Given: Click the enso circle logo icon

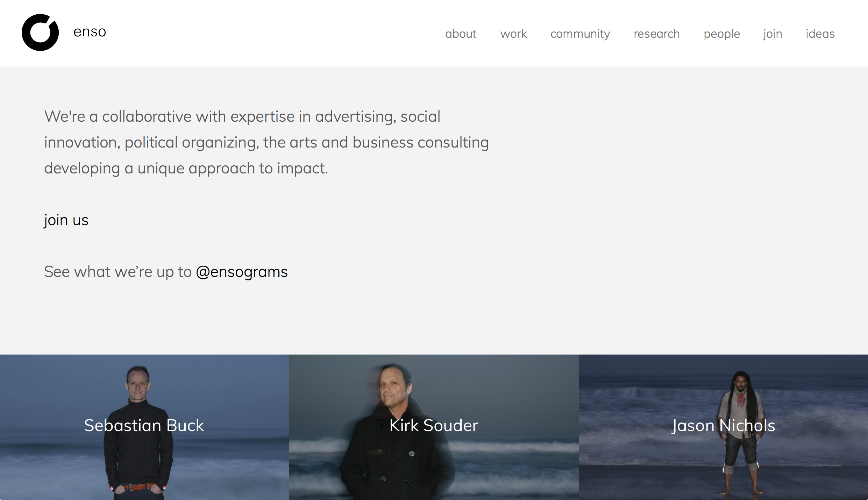Looking at the screenshot, I should click(x=40, y=33).
